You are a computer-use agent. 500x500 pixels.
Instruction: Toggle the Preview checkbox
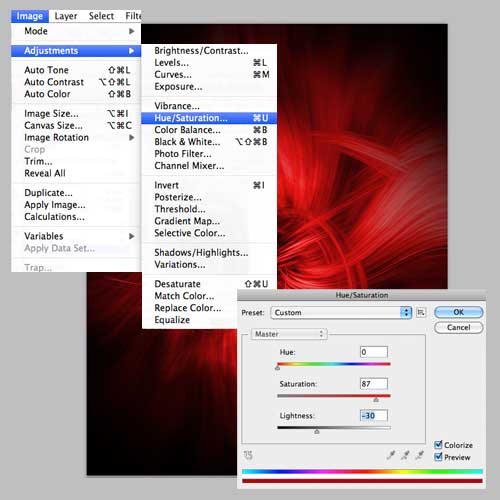(x=438, y=457)
